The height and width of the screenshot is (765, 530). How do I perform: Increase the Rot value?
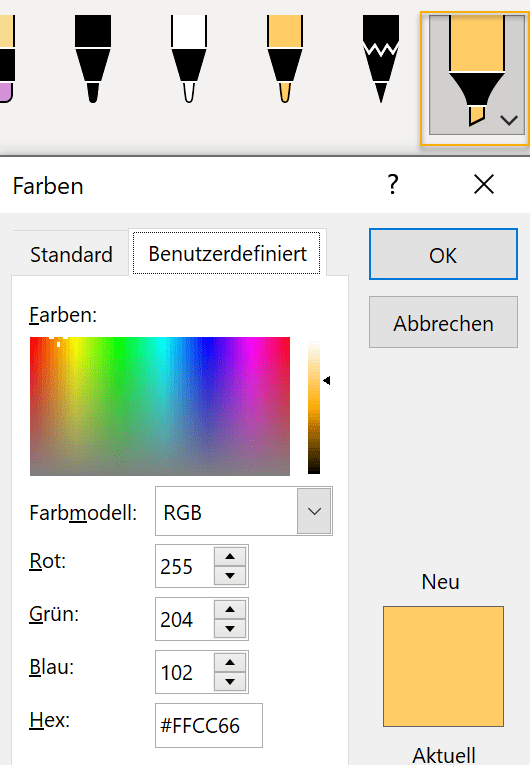(x=230, y=557)
